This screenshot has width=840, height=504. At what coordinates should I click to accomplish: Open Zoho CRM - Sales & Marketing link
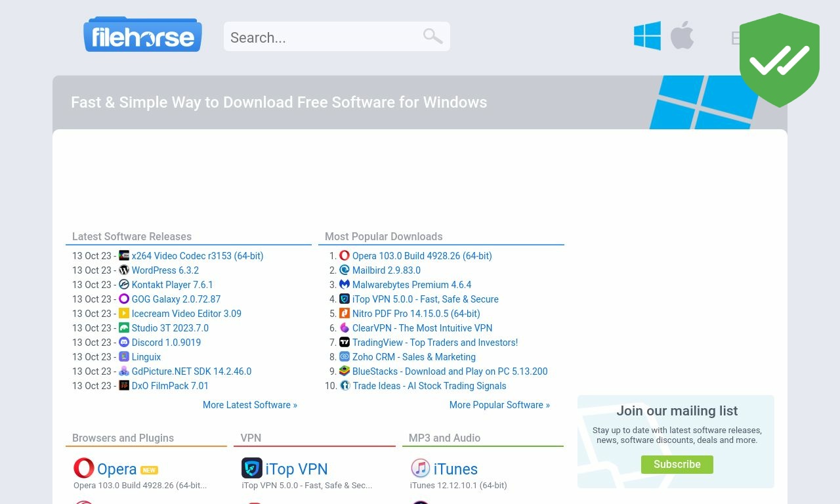coord(414,357)
